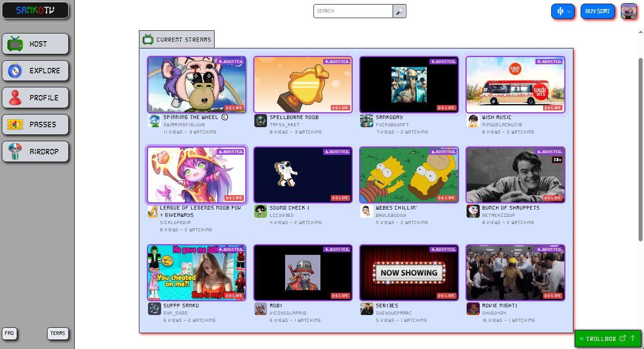
Task: Open the user profile avatar in header
Action: pos(629,11)
